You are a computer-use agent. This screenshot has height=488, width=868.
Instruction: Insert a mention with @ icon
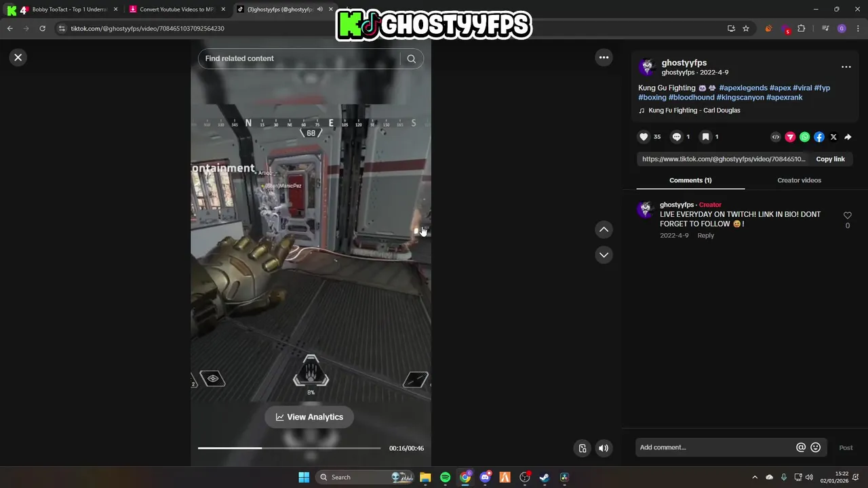pyautogui.click(x=801, y=447)
